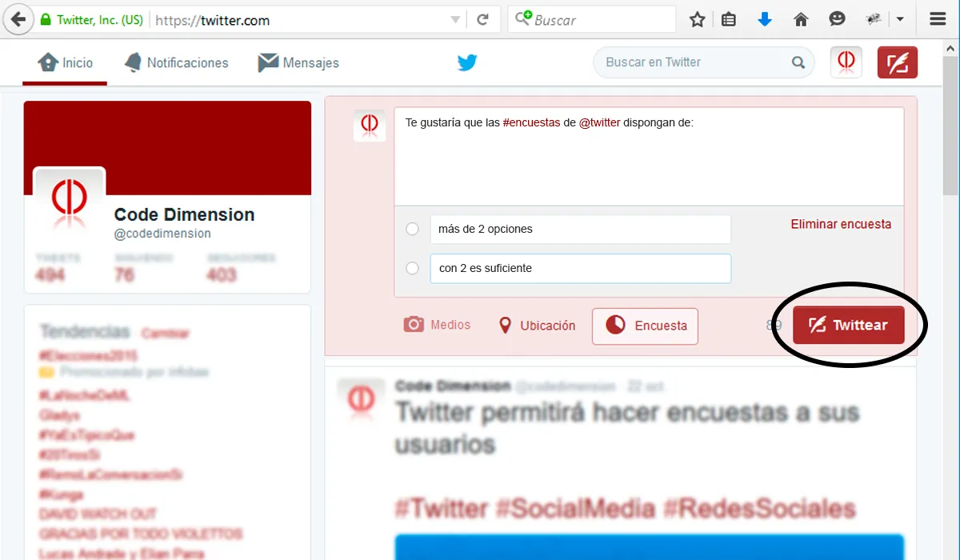The width and height of the screenshot is (960, 560).
Task: Open the Notificaciones tab
Action: 177,62
